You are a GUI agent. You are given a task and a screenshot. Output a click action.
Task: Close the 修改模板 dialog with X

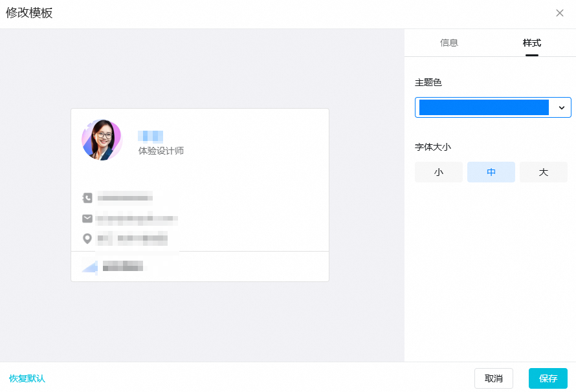click(560, 13)
